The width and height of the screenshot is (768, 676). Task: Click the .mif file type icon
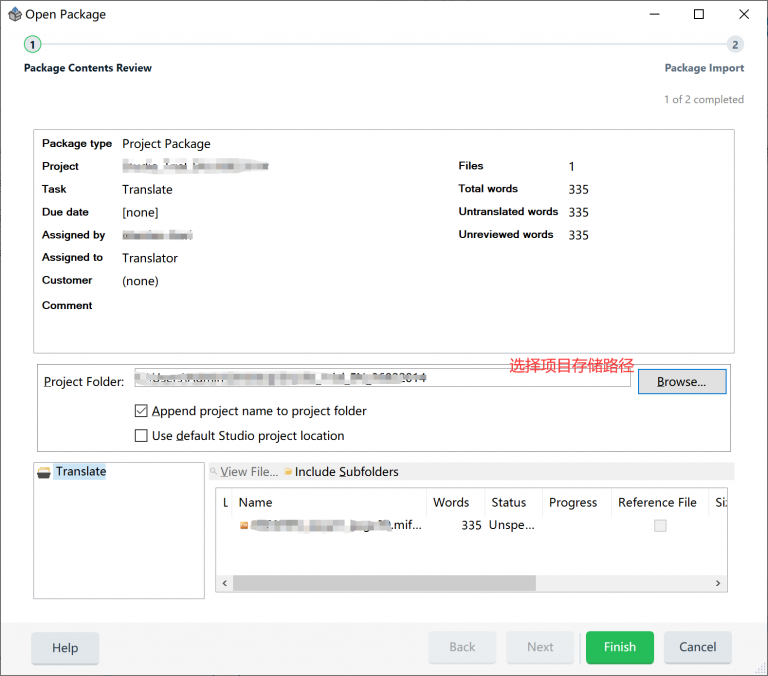coord(244,526)
